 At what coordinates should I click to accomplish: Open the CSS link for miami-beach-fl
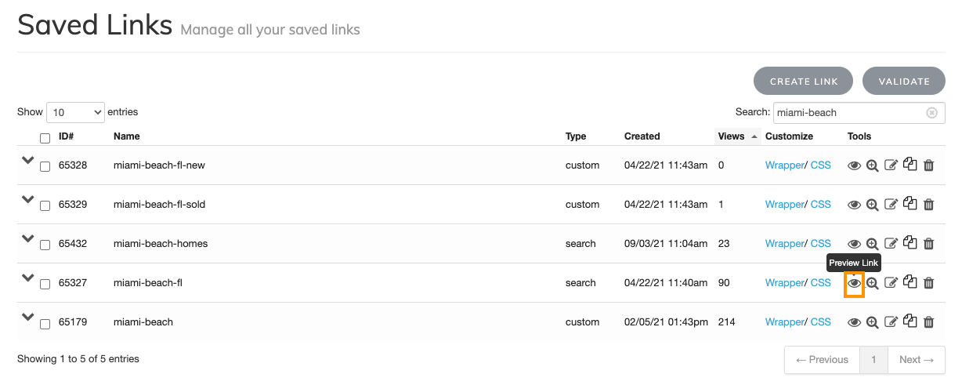[x=820, y=283]
